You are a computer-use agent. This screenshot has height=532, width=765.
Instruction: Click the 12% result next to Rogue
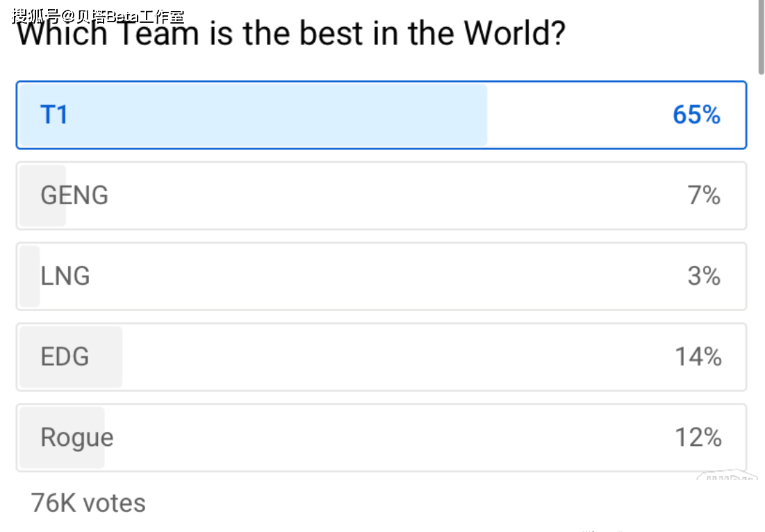pos(698,437)
